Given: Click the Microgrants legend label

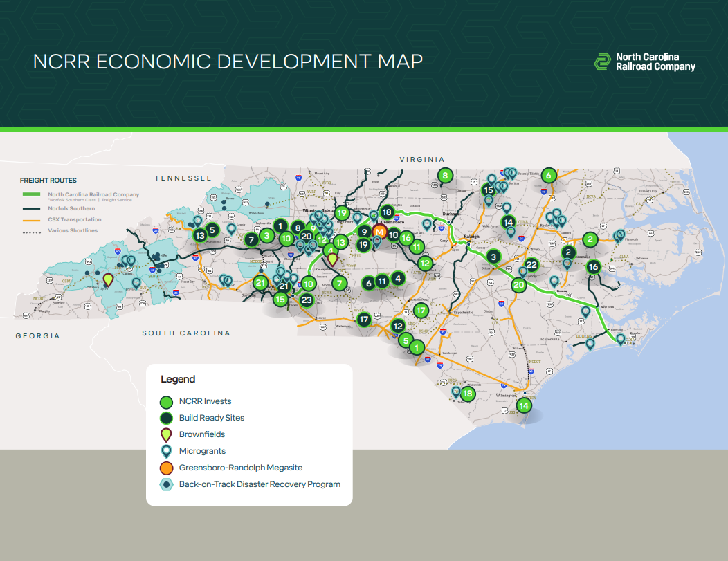Looking at the screenshot, I should tap(202, 451).
